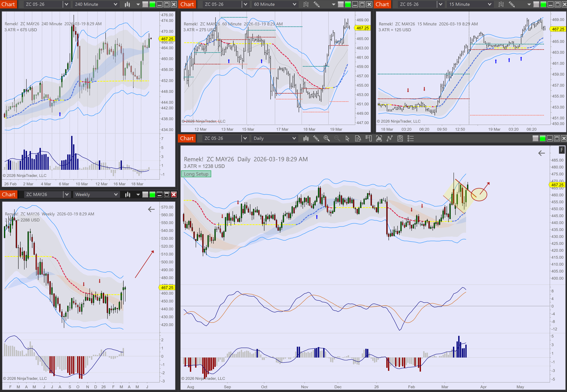Click the F button on Daily chart
567x392 pixels.
pyautogui.click(x=562, y=150)
